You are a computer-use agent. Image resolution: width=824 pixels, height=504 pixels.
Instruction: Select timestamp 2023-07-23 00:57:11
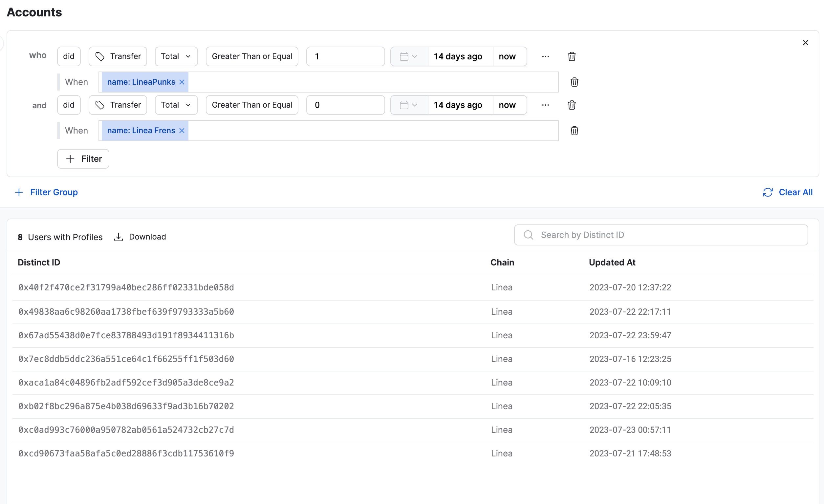(630, 430)
